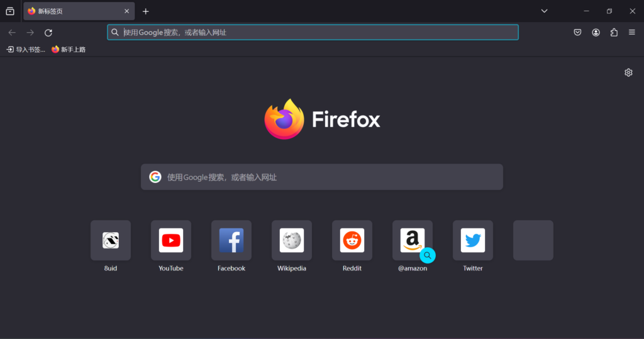Click the 导入书签 bookmark item
The width and height of the screenshot is (644, 339).
(x=26, y=49)
